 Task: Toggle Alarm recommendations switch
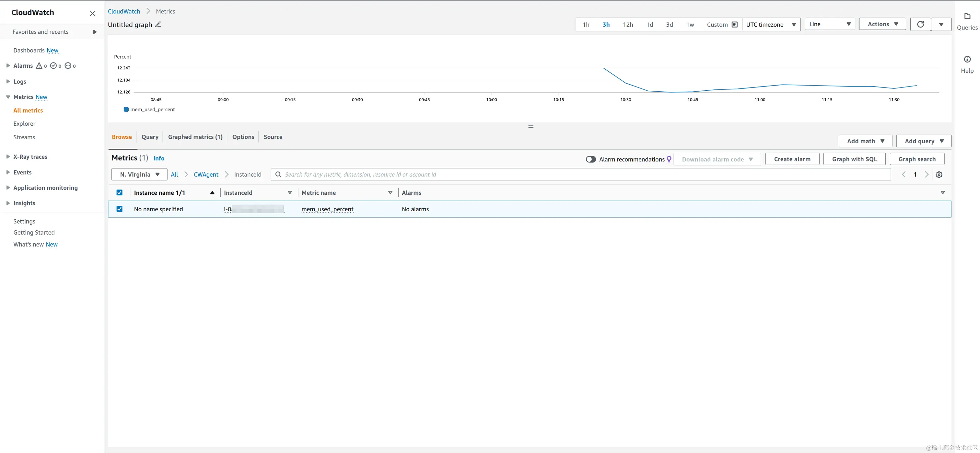click(x=590, y=159)
